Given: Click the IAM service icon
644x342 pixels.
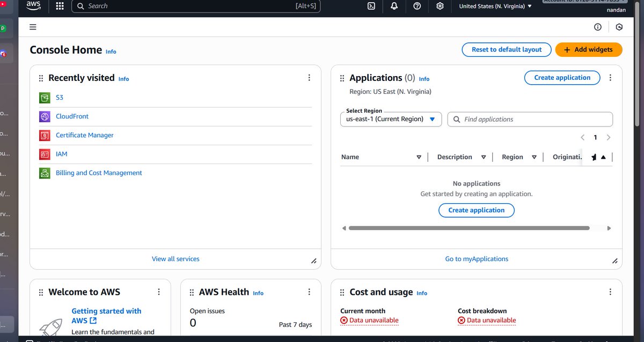Looking at the screenshot, I should click(45, 154).
